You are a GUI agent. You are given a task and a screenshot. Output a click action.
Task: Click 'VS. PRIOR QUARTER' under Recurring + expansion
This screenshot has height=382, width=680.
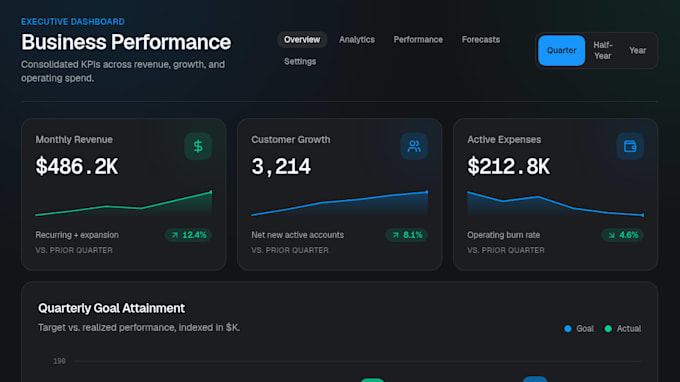[x=74, y=250]
